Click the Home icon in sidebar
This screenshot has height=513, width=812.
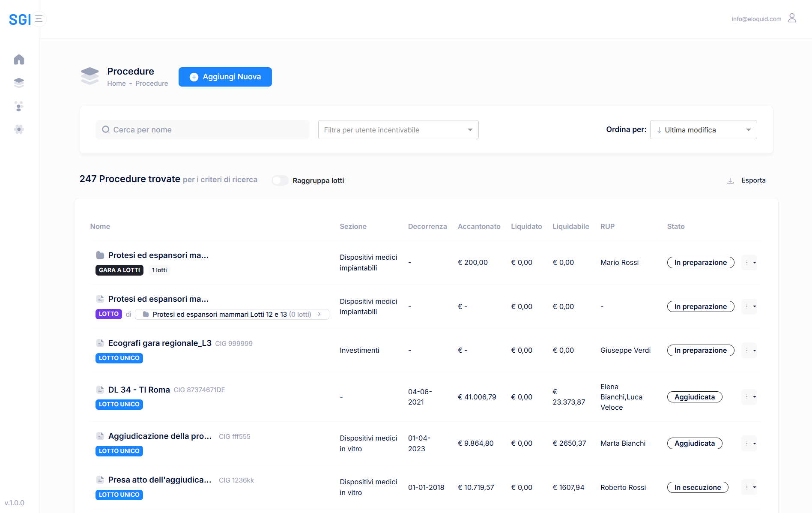(19, 60)
